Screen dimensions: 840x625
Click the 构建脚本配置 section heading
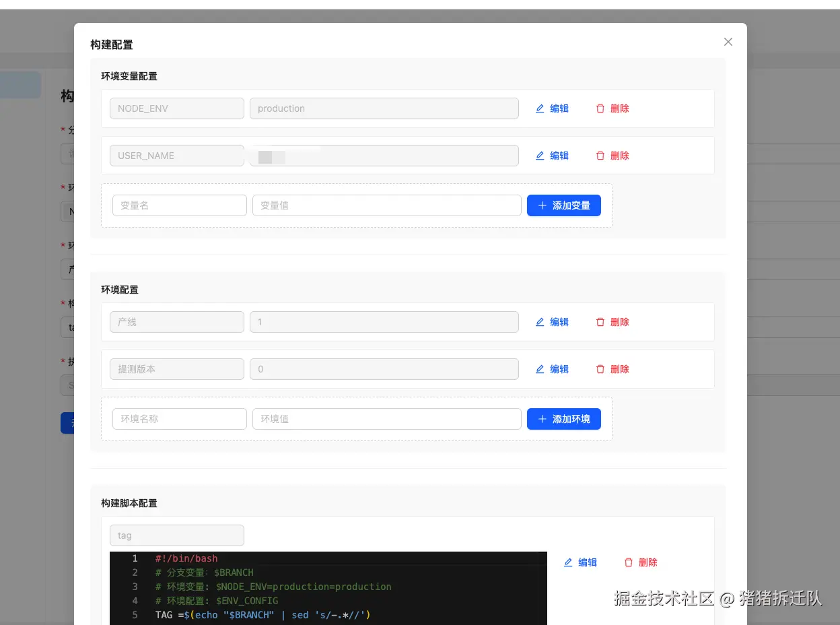(x=129, y=503)
